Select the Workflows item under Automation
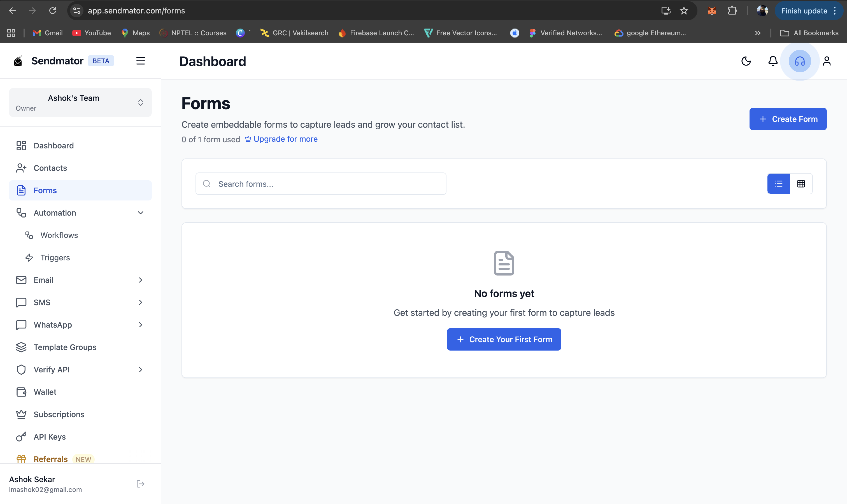This screenshot has height=504, width=847. coord(59,235)
